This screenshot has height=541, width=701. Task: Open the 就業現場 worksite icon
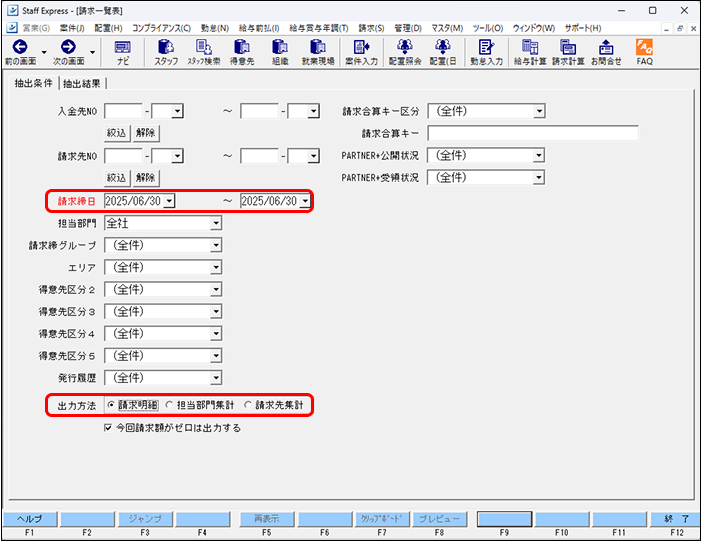[318, 52]
